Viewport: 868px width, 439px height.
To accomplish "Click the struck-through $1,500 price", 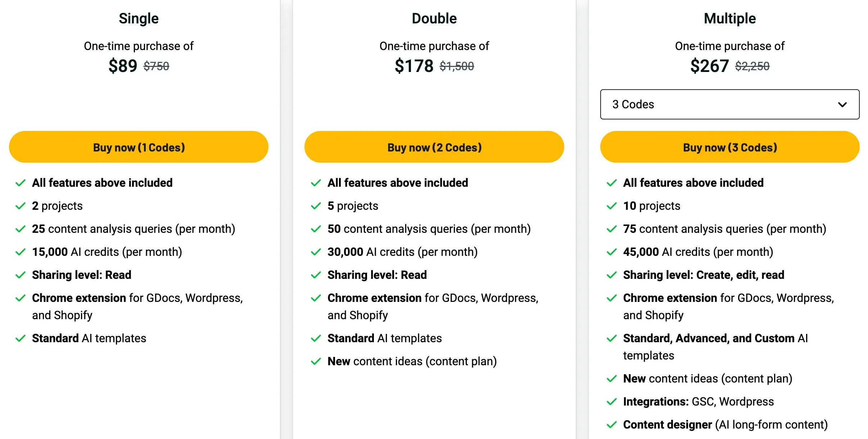I will point(457,66).
